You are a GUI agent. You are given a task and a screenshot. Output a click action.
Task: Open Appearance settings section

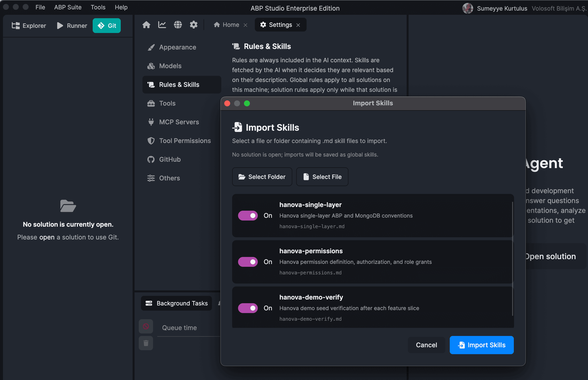(x=182, y=47)
